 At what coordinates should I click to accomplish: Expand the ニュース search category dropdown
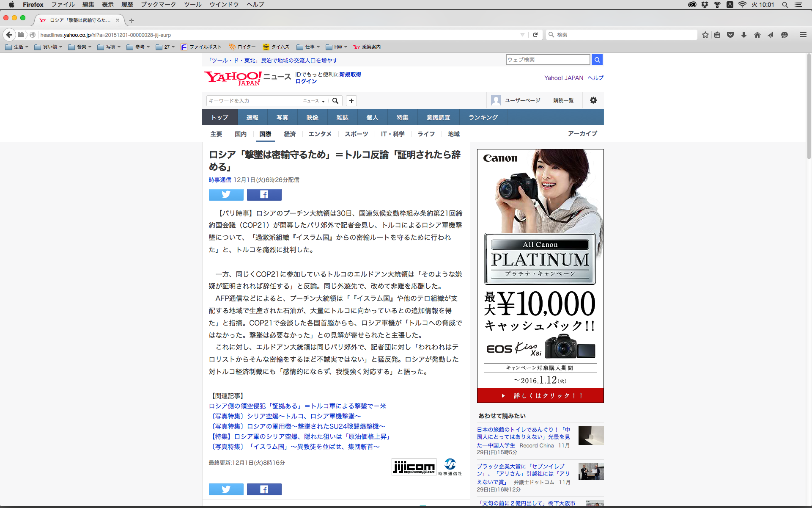[x=314, y=101]
